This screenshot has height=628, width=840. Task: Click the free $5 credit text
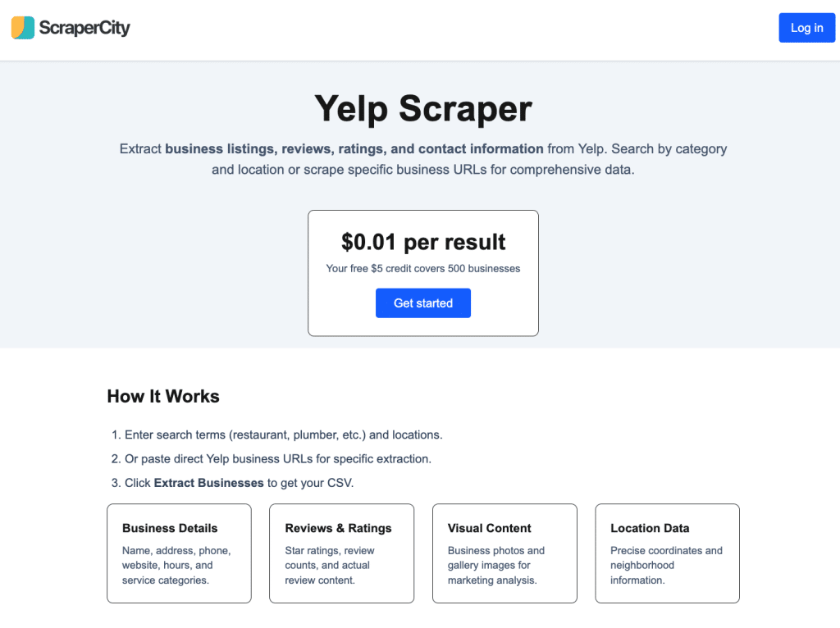(422, 268)
